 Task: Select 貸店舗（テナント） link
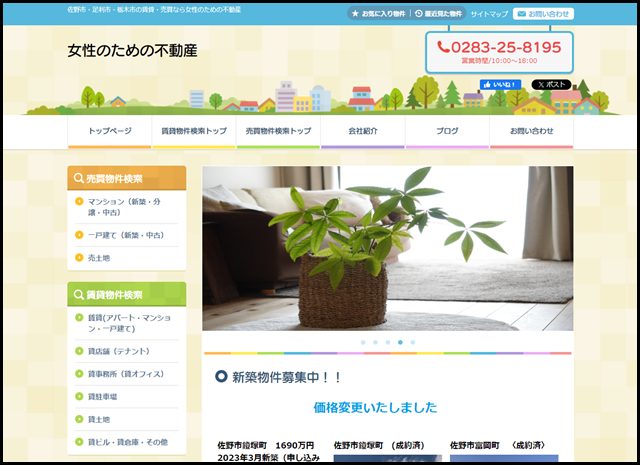[119, 351]
